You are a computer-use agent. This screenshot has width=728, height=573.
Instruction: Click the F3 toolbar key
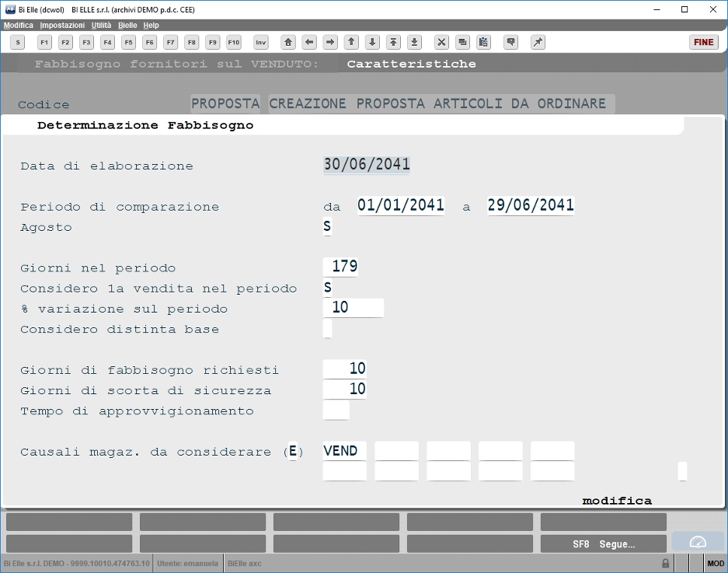(86, 42)
